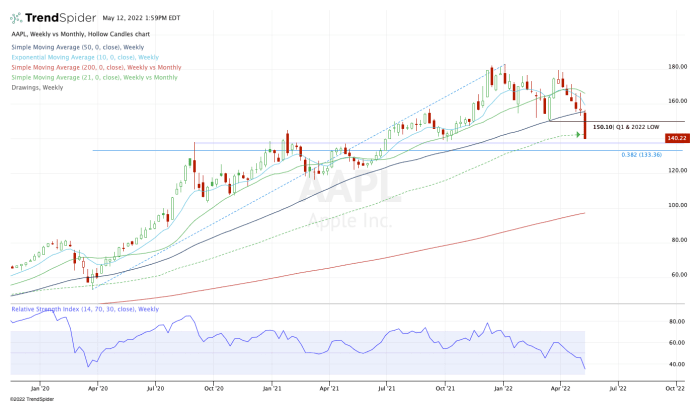Screen dimensions: 700x404
Task: Click the Jan '22 date axis label
Action: tap(504, 388)
